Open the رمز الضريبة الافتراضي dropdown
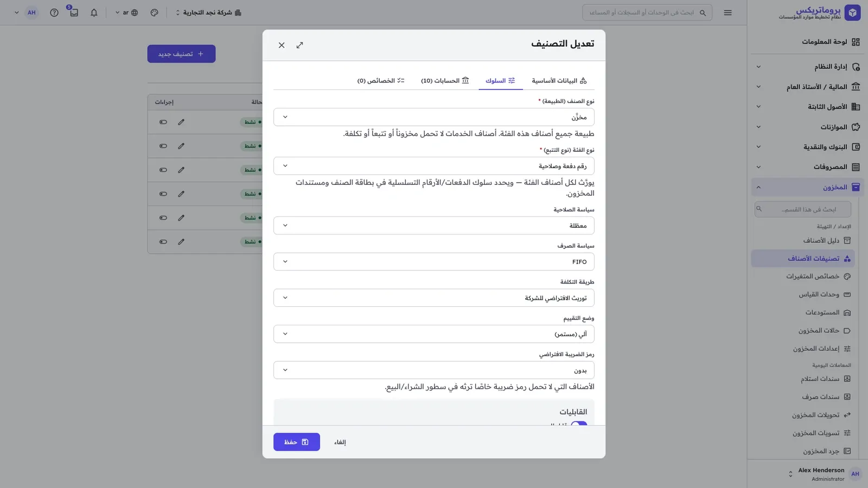This screenshot has width=868, height=488. (433, 370)
